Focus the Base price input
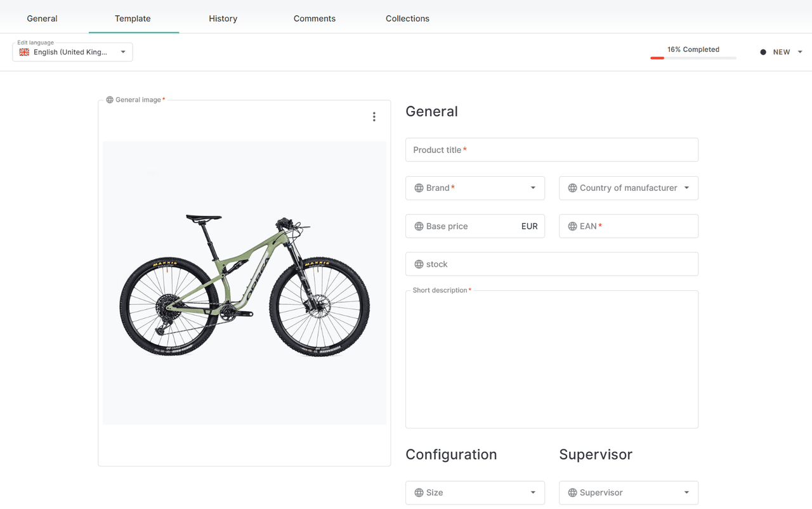Viewport: 812px width, 509px height. (x=475, y=226)
